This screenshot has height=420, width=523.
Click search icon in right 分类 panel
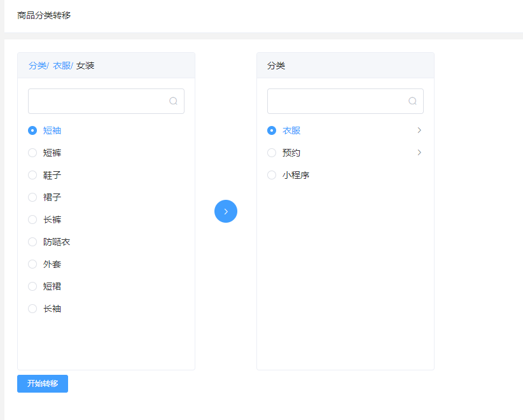tap(412, 101)
